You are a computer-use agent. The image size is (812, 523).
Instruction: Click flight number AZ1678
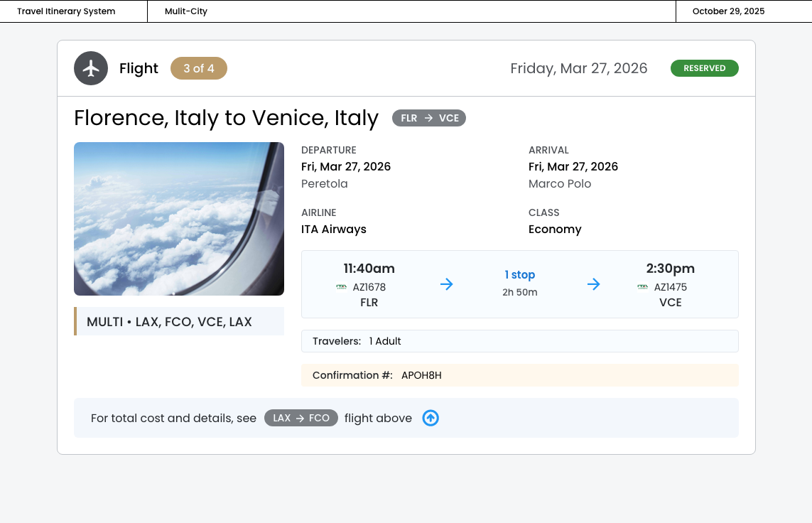pos(369,287)
